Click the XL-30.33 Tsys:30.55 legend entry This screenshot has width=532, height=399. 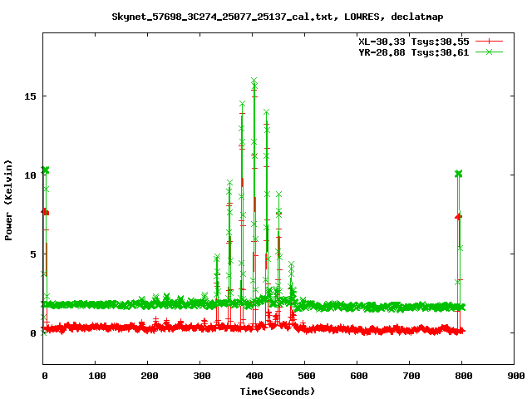414,42
